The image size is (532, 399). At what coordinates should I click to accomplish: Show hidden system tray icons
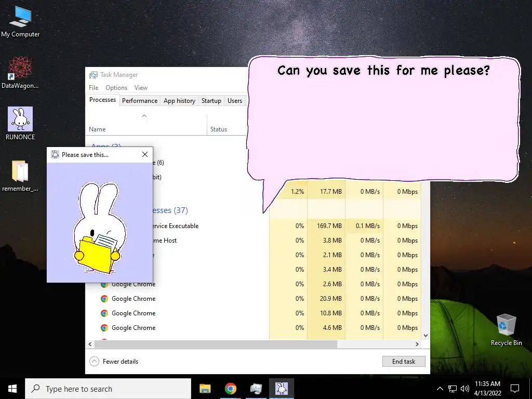(x=440, y=389)
